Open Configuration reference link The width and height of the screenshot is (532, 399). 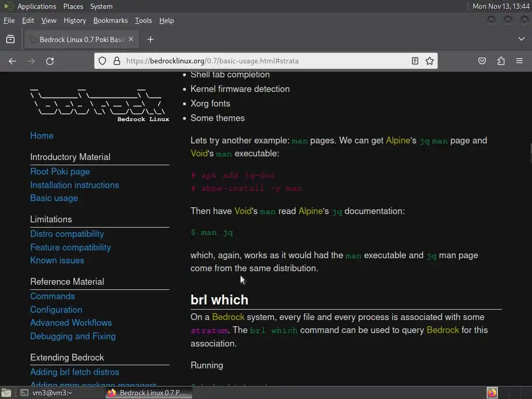click(56, 310)
